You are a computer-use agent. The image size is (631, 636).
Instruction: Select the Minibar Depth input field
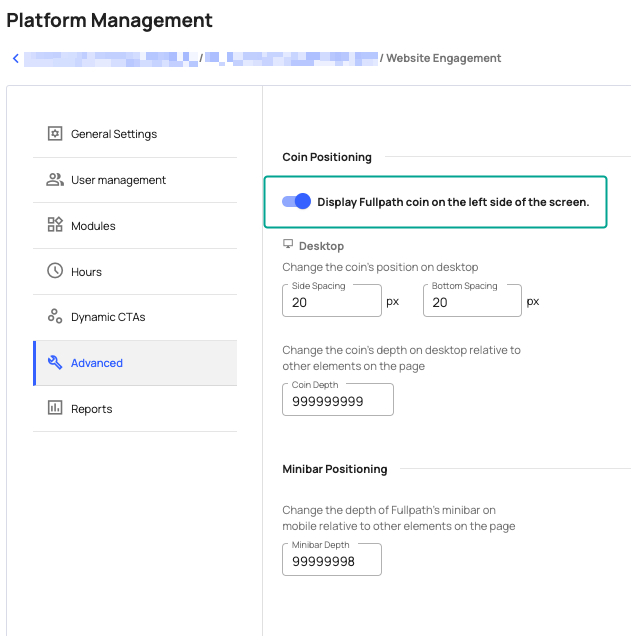coord(332,562)
